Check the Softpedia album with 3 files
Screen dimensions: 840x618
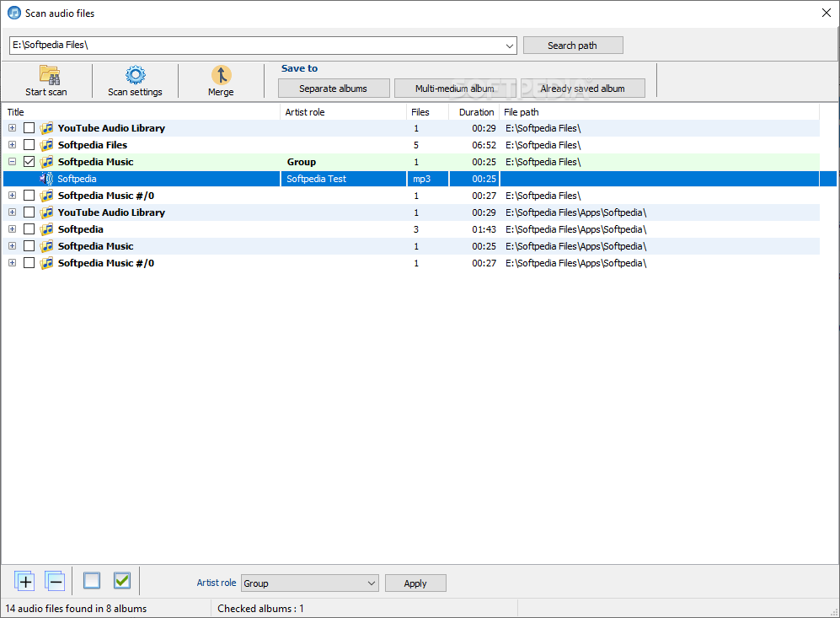[29, 229]
